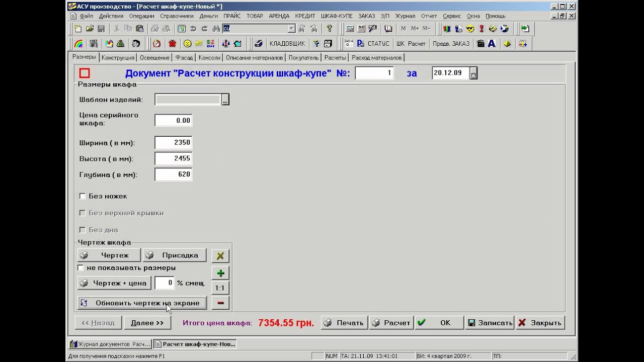Image resolution: width=644 pixels, height=362 pixels.
Task: Click the % смещ. offset field
Action: (x=165, y=283)
